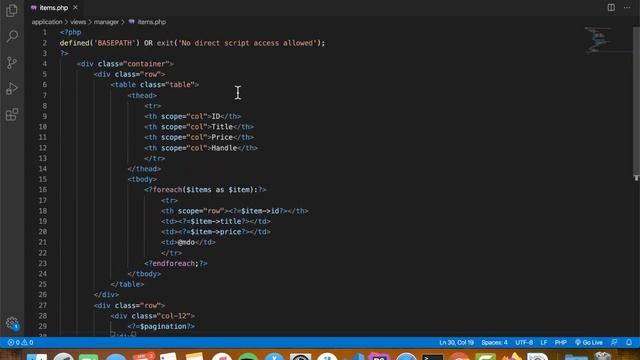Open Terminal from the dock
The image size is (640, 360).
point(432,357)
